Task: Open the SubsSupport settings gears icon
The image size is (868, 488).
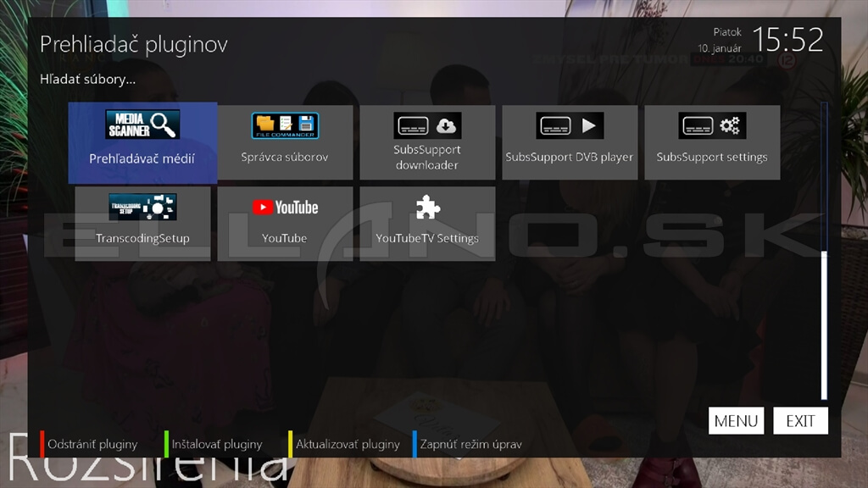Action: pos(712,125)
